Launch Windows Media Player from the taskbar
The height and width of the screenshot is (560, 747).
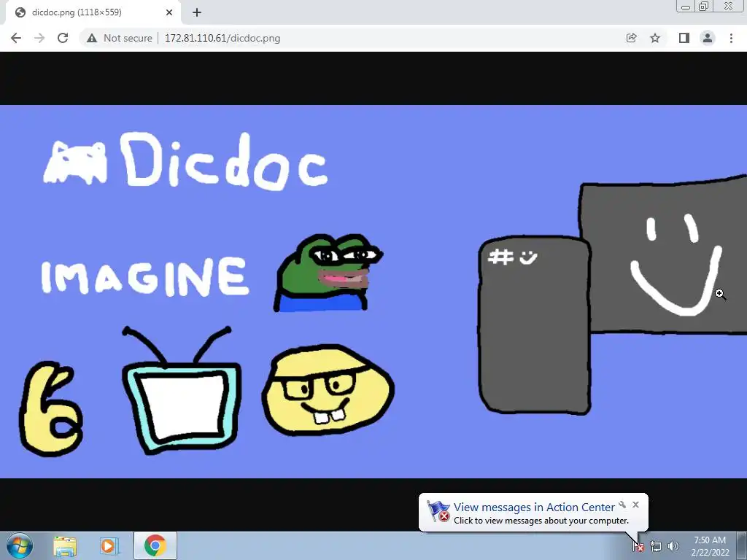tap(109, 545)
